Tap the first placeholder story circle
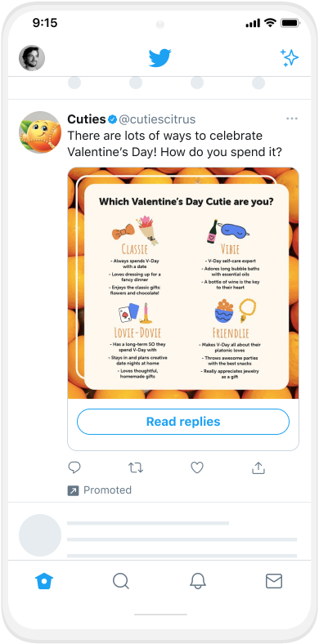The width and height of the screenshot is (319, 644). pyautogui.click(x=74, y=83)
